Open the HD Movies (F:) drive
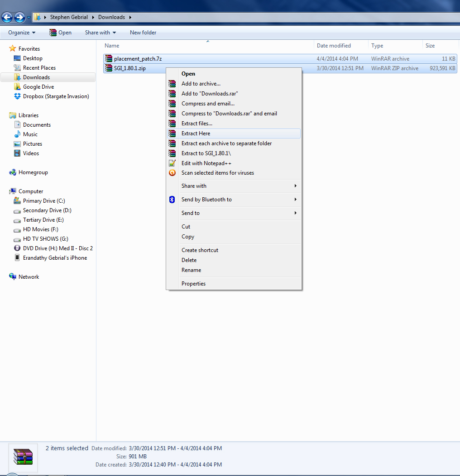The width and height of the screenshot is (460, 476). [40, 229]
